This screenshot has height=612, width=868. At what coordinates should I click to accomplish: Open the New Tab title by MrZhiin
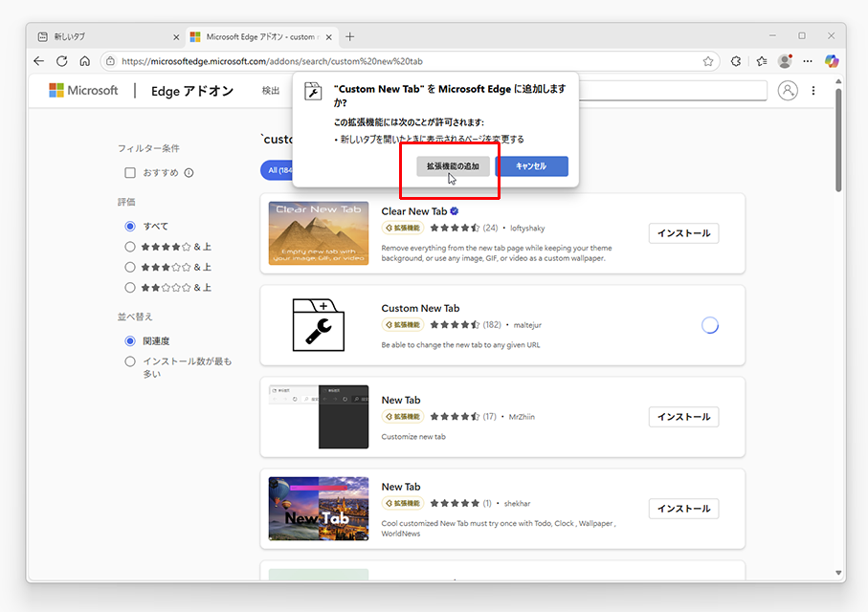coord(401,400)
